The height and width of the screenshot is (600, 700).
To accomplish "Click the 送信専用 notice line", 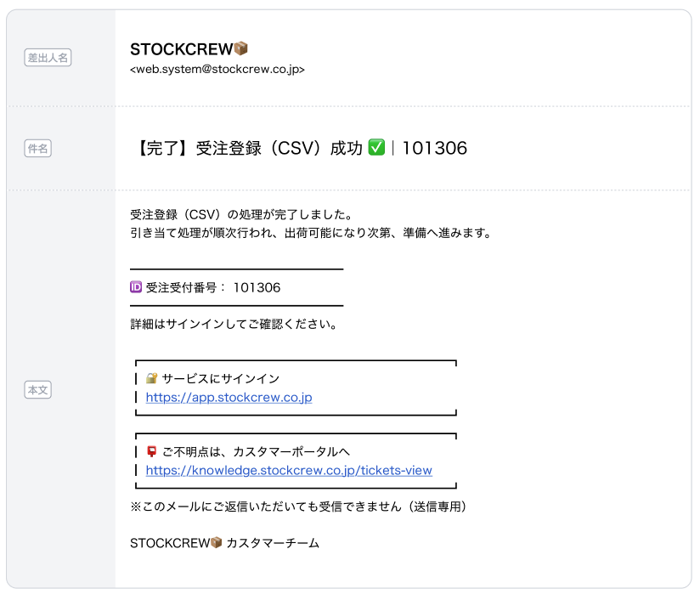I will click(x=298, y=507).
